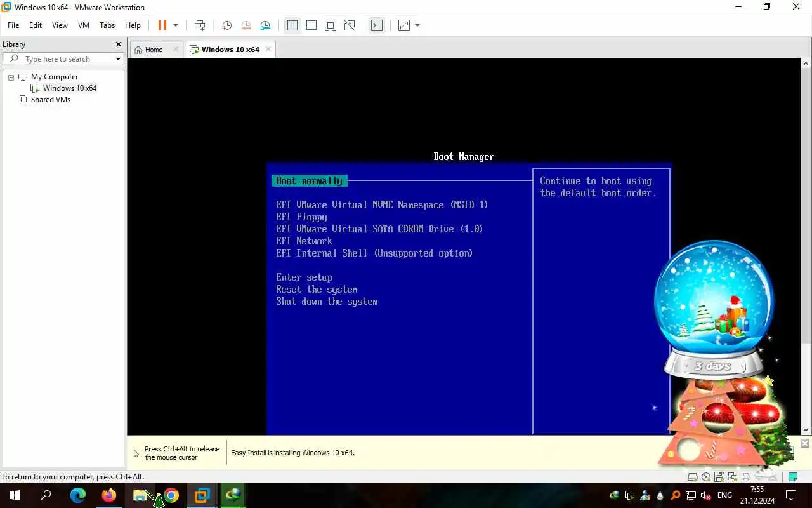The width and height of the screenshot is (812, 508).
Task: Choose Boot normally in Boot Manager
Action: (310, 181)
